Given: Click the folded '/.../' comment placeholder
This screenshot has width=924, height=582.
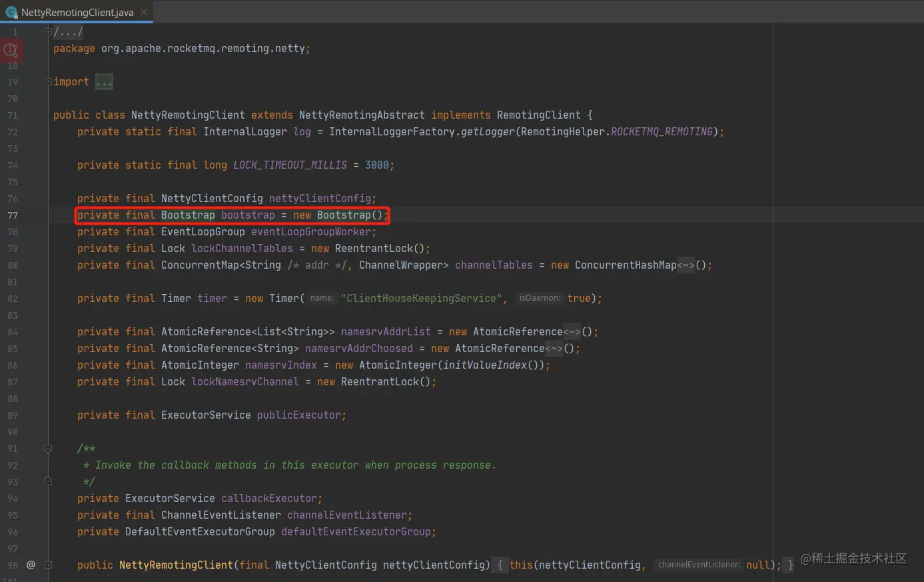Looking at the screenshot, I should pos(68,32).
